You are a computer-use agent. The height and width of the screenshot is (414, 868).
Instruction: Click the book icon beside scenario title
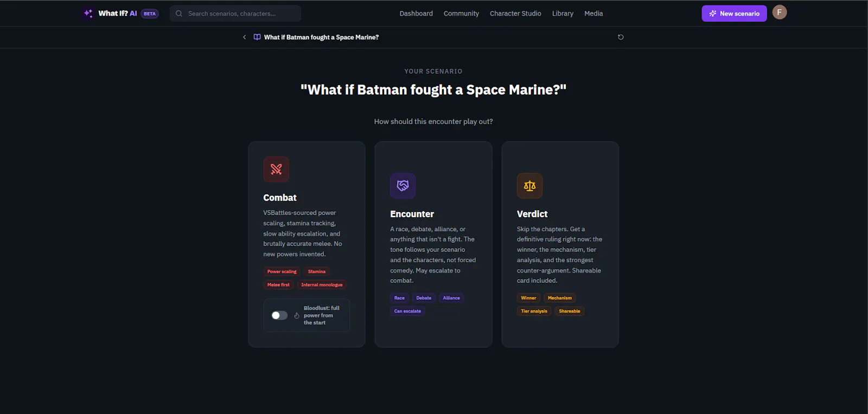(257, 37)
